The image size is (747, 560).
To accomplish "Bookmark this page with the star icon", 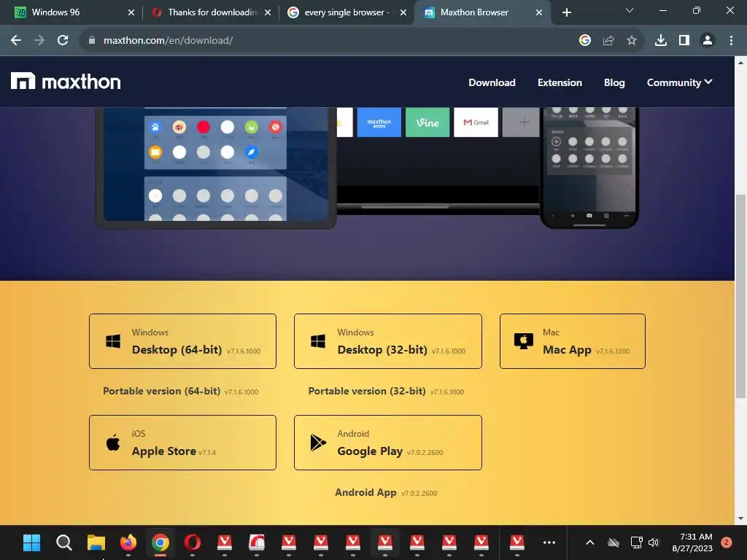I will [632, 41].
